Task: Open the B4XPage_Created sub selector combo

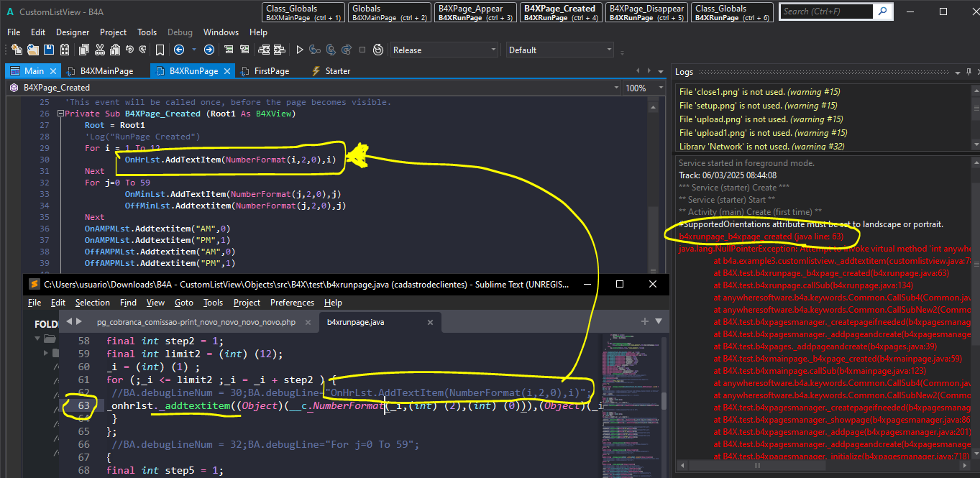Action: [x=313, y=88]
